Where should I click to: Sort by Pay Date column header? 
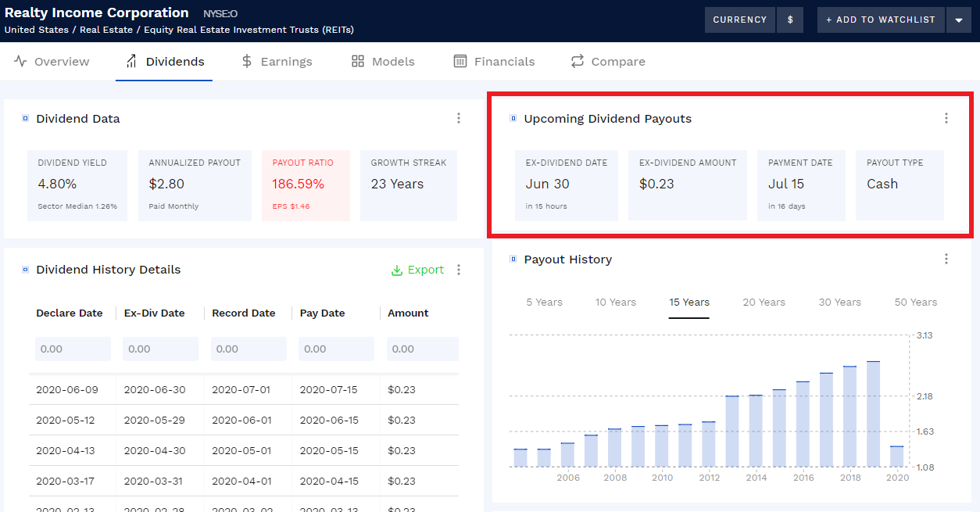coord(323,313)
